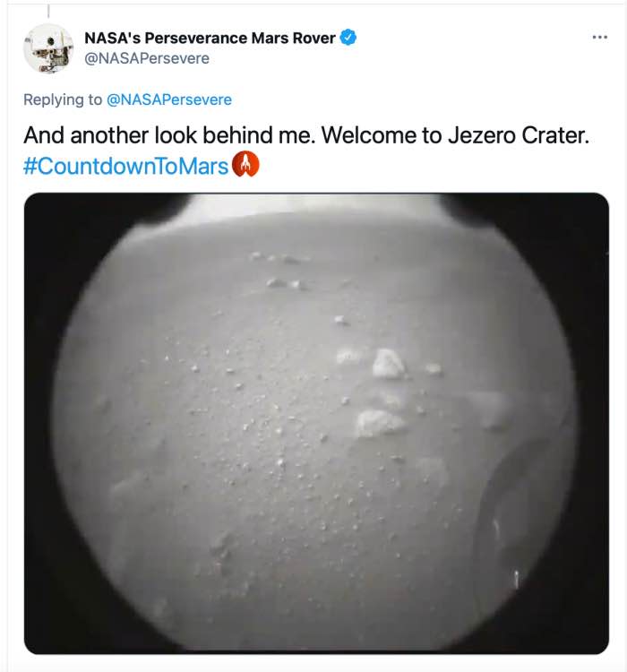The height and width of the screenshot is (672, 627).
Task: Click the gray @NASAPersevere handle under name
Action: point(147,58)
